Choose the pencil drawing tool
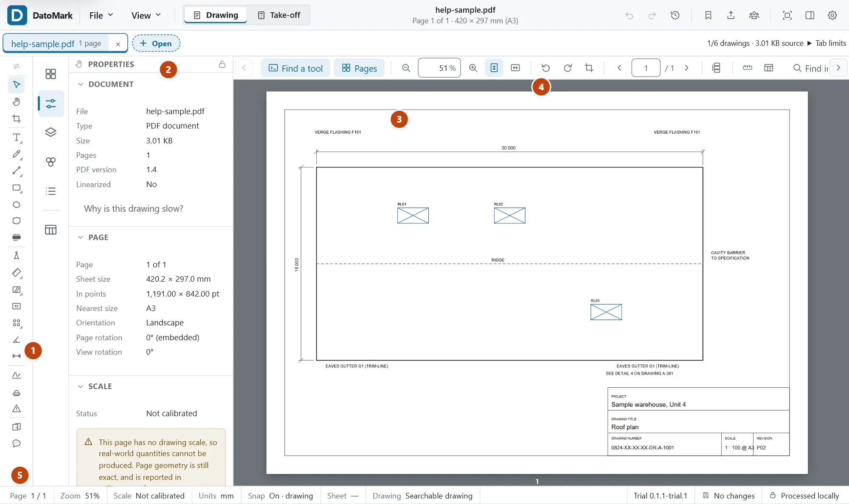This screenshot has height=504, width=849. tap(17, 154)
